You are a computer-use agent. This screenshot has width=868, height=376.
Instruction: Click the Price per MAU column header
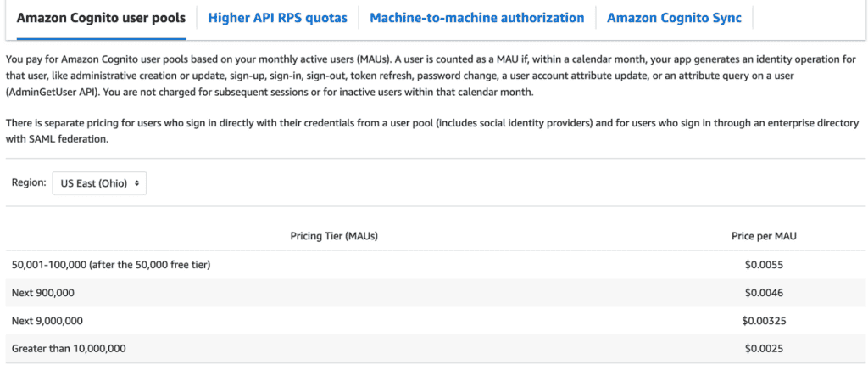click(x=764, y=236)
